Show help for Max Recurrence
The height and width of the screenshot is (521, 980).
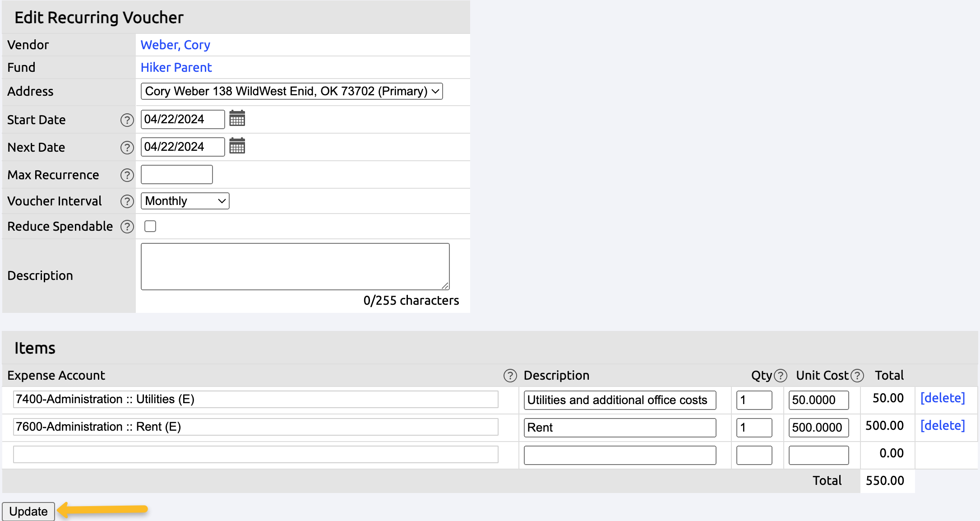127,175
